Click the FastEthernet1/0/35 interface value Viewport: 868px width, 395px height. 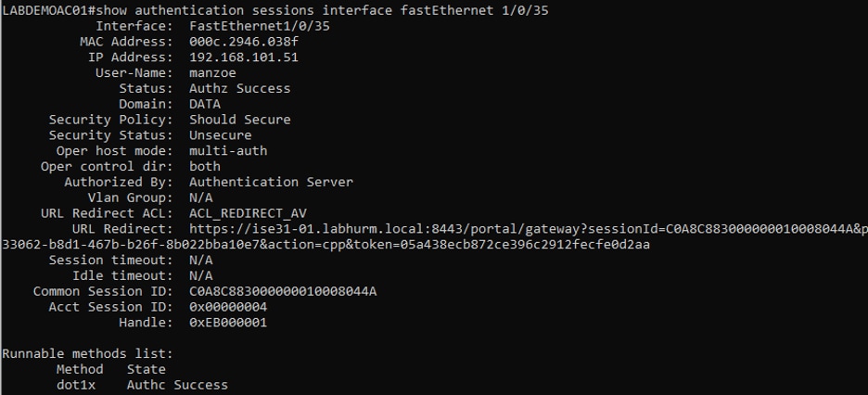(x=259, y=26)
